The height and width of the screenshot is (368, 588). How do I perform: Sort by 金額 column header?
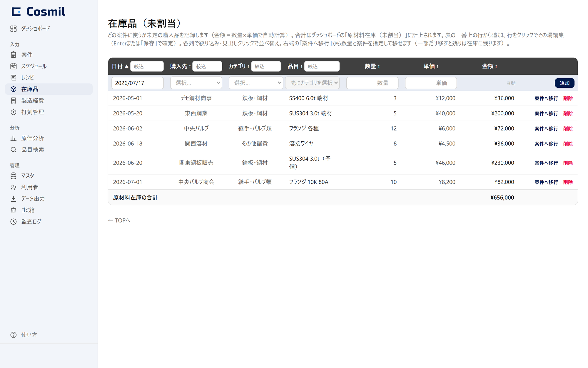pos(490,66)
